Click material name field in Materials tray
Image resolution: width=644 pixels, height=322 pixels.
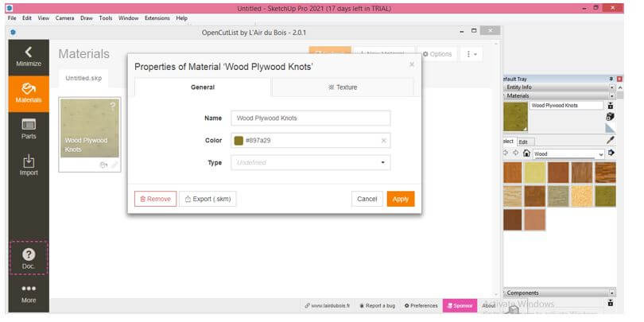[x=566, y=106]
